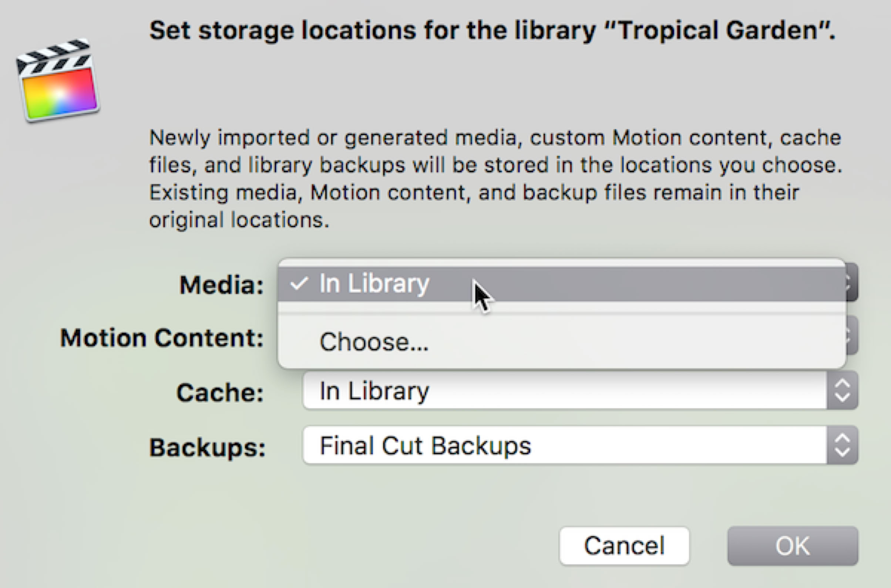Click the separator line in the Media menu
891x588 pixels.
[x=562, y=313]
